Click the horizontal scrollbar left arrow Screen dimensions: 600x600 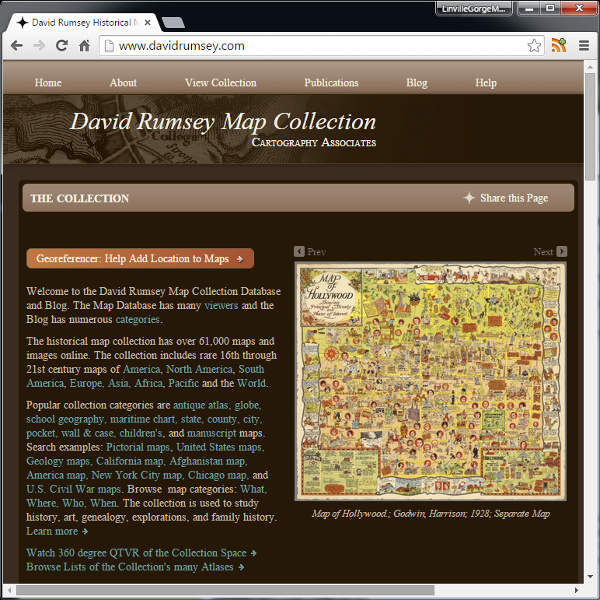click(x=10, y=590)
